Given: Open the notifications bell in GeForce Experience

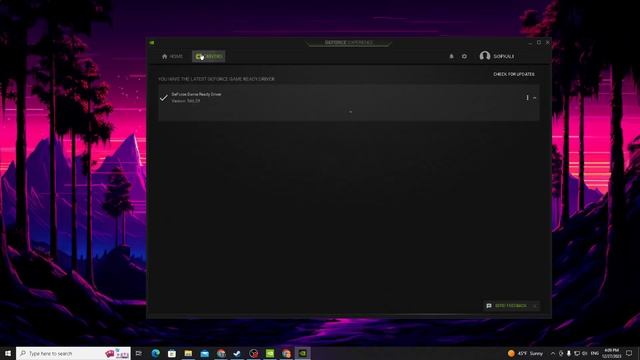Looking at the screenshot, I should click(451, 56).
